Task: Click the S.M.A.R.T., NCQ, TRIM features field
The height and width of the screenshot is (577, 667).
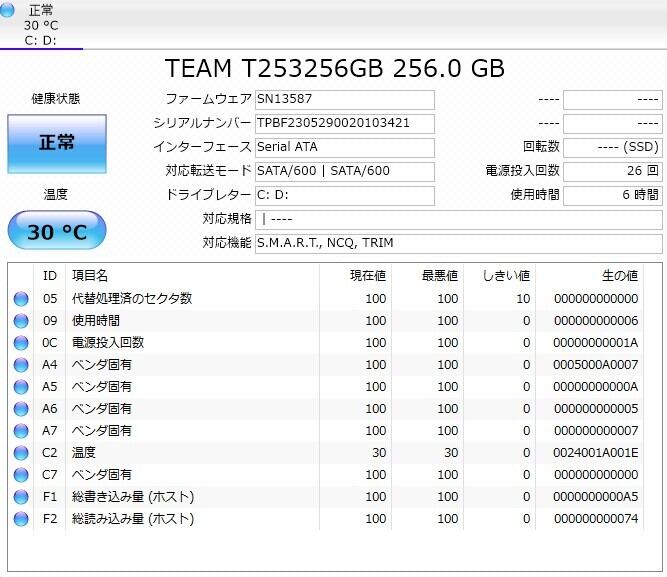Action: point(458,243)
